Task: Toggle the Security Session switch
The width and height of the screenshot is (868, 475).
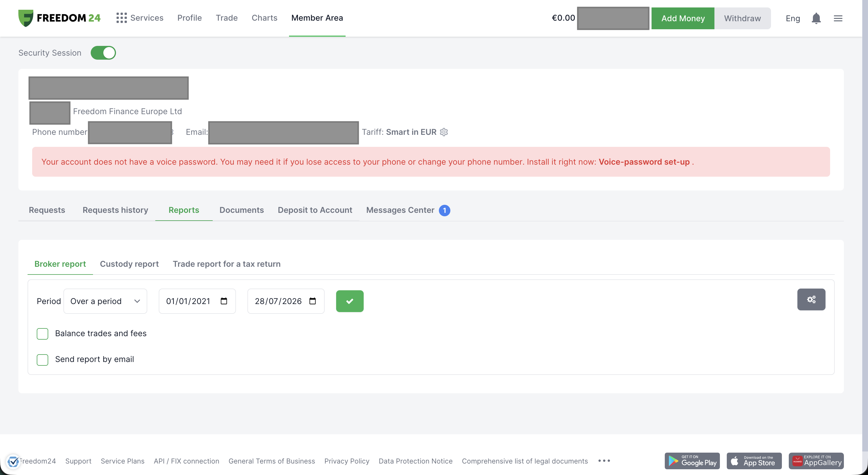Action: point(103,53)
